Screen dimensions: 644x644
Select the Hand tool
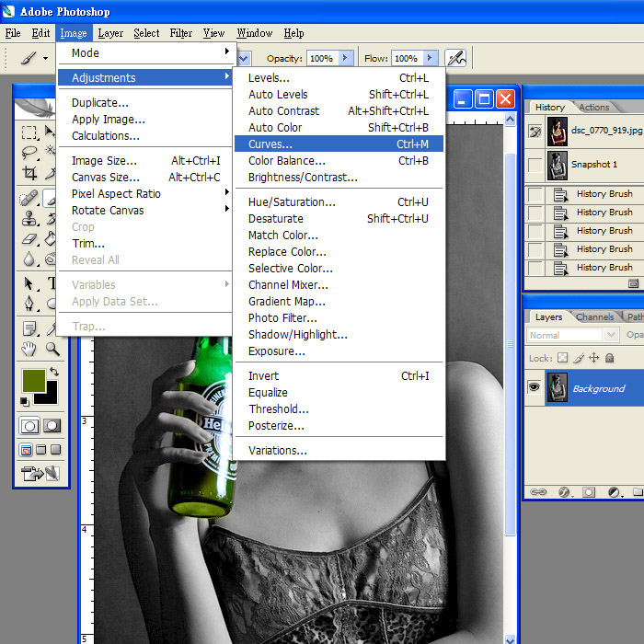(29, 348)
